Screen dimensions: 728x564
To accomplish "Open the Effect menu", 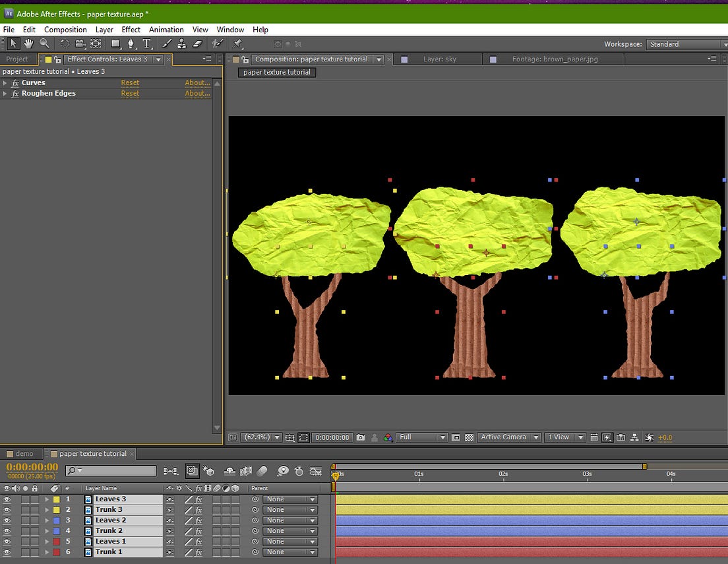I will (131, 29).
